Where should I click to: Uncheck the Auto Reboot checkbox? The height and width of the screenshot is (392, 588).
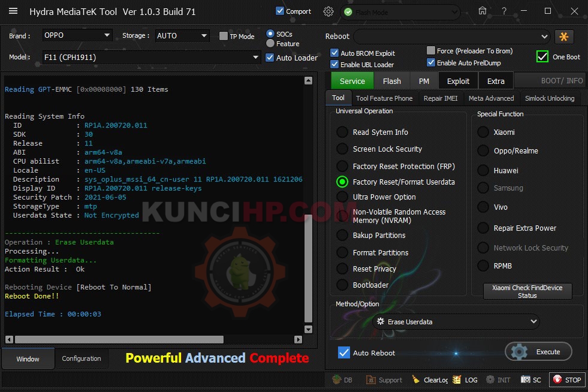344,352
